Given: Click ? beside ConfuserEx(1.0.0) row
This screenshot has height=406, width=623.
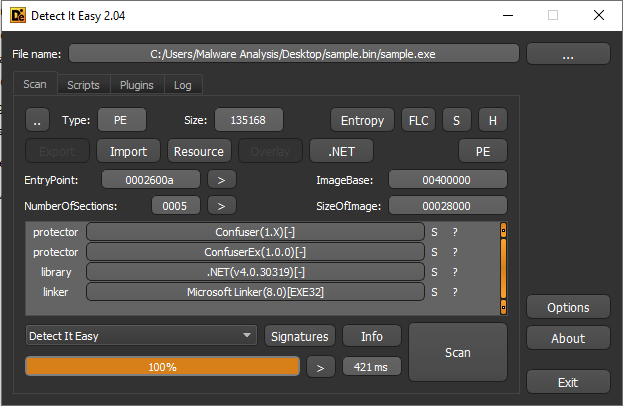Looking at the screenshot, I should (455, 252).
